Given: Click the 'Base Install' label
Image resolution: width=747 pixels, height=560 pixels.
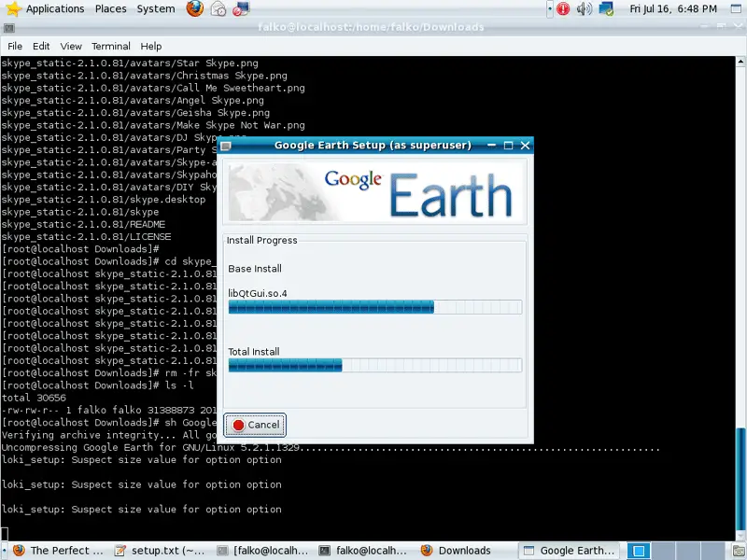Looking at the screenshot, I should pyautogui.click(x=255, y=269).
